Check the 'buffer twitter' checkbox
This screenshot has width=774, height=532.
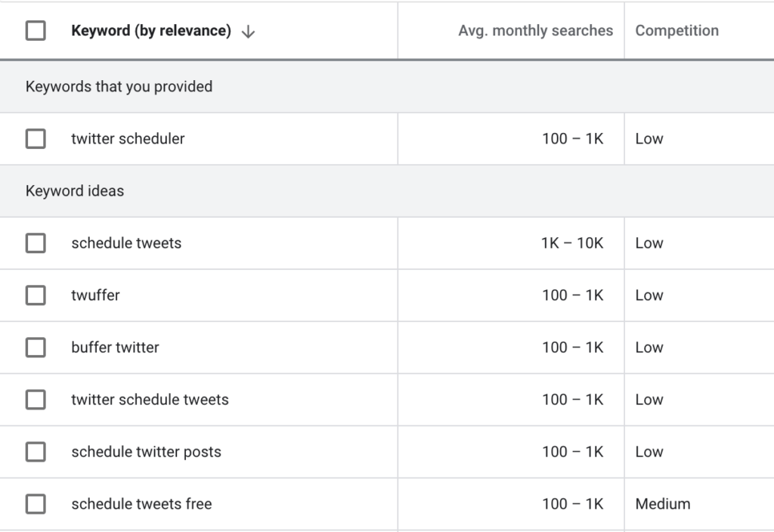[36, 348]
